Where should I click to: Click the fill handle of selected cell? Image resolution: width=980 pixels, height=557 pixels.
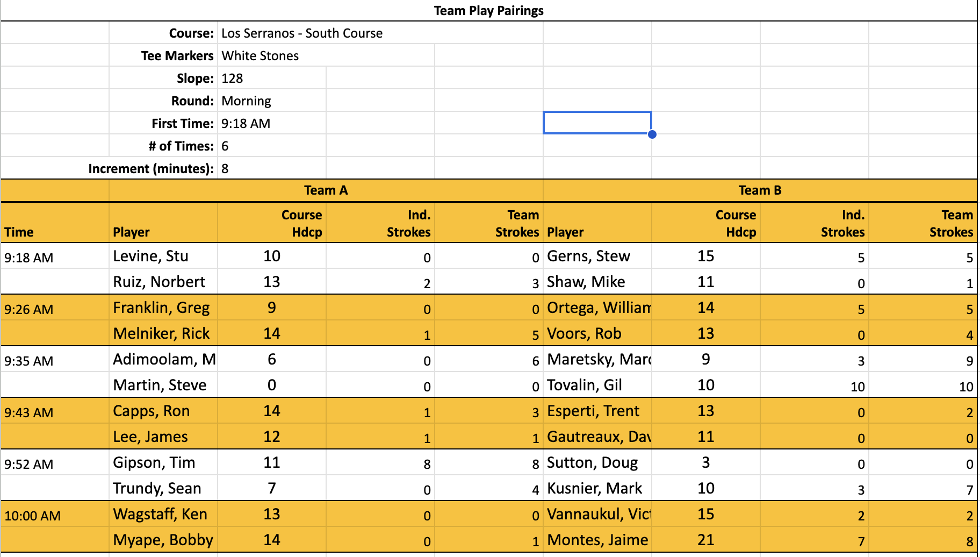[652, 134]
